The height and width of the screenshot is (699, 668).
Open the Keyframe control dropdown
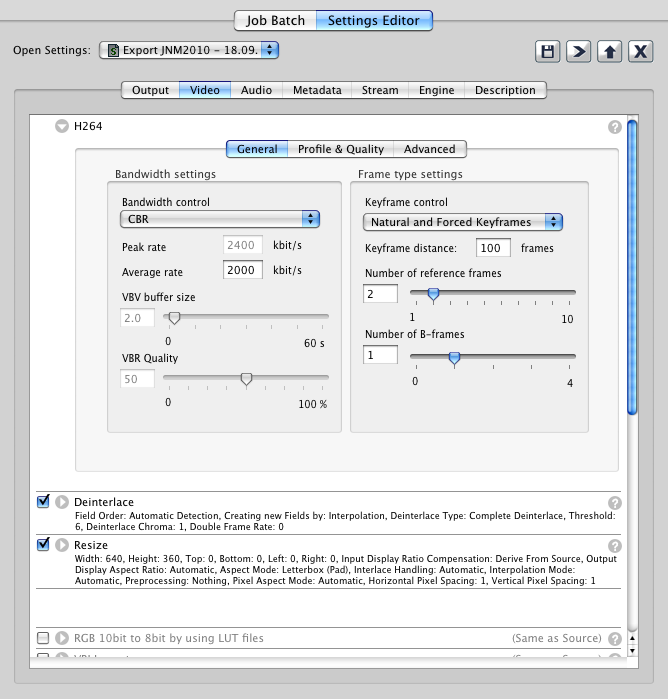[463, 222]
